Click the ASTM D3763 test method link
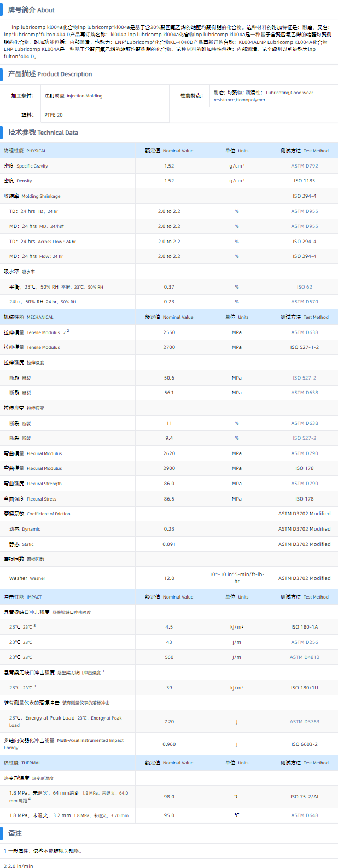This screenshot has height=868, width=338. (304, 722)
